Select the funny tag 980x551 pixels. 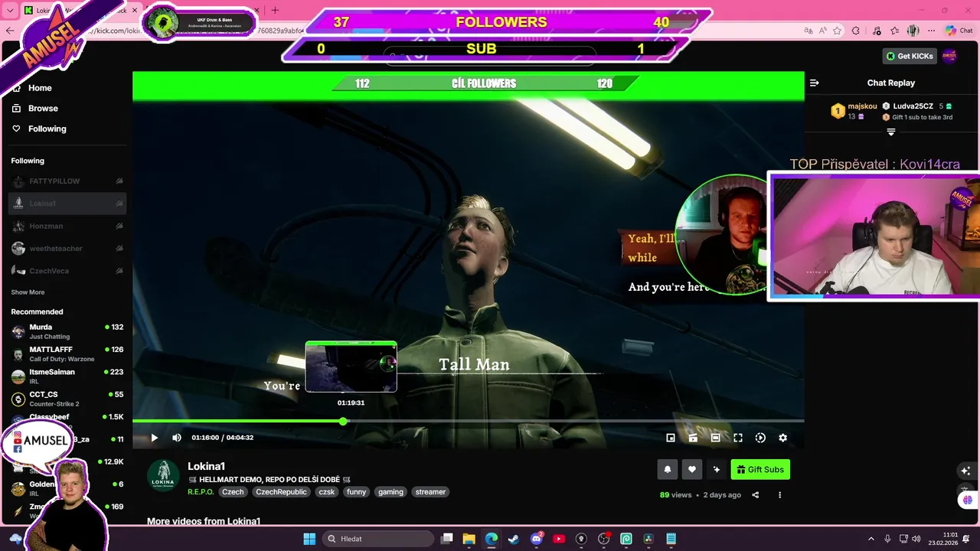pyautogui.click(x=357, y=492)
